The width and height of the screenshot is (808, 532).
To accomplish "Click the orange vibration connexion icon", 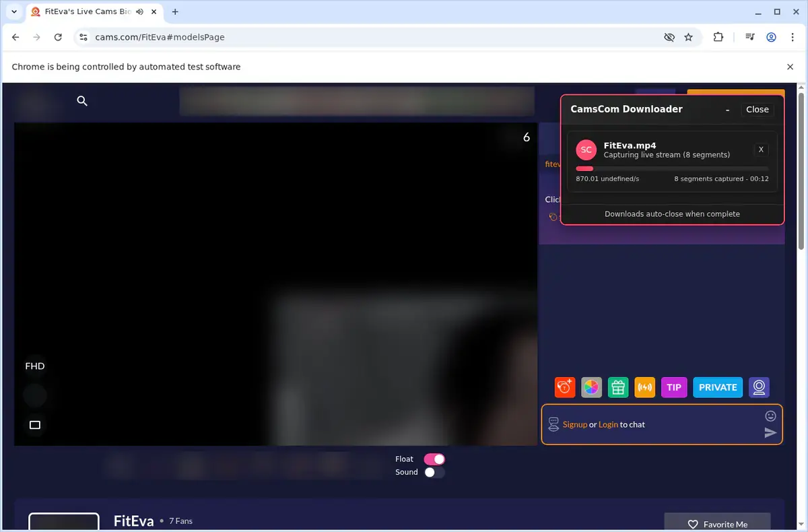I will (645, 387).
